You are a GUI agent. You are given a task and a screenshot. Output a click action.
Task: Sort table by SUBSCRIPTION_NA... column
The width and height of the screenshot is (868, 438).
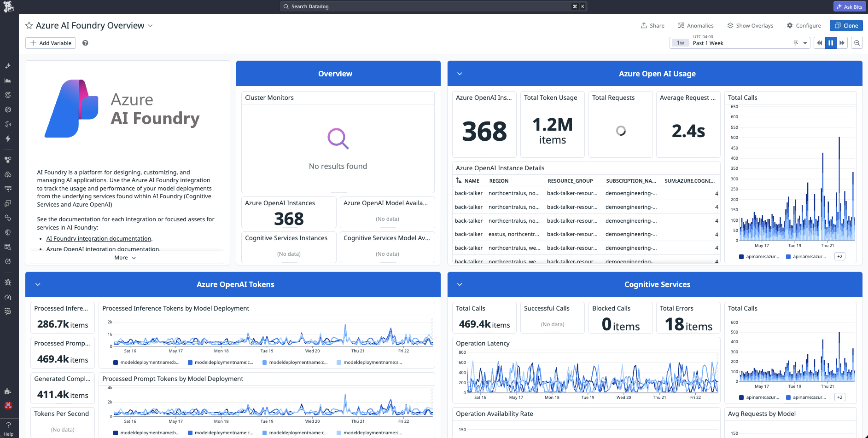631,181
